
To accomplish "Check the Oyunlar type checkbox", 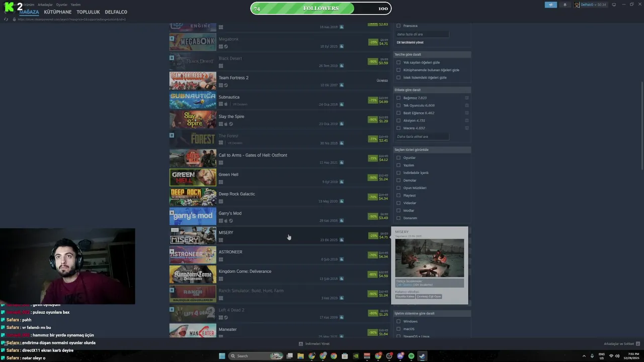I will [398, 158].
